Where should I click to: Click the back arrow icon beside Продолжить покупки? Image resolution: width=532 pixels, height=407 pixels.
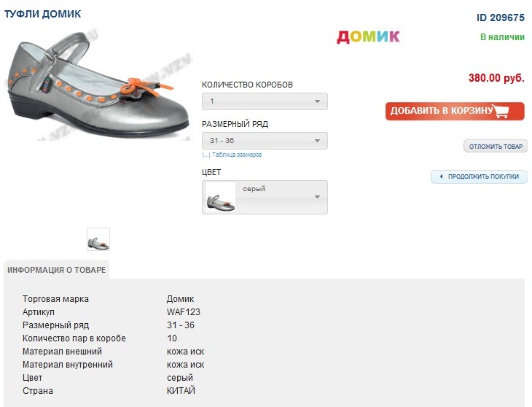[440, 177]
